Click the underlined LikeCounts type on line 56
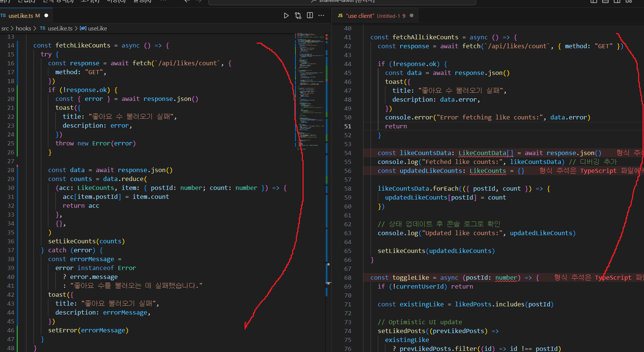Viewport: 644px width, 352px height. coord(488,171)
